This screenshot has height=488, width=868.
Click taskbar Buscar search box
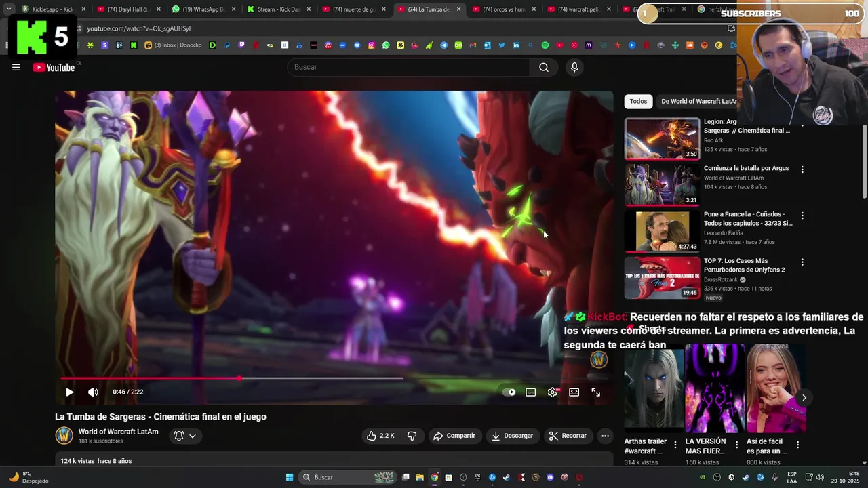pos(348,477)
